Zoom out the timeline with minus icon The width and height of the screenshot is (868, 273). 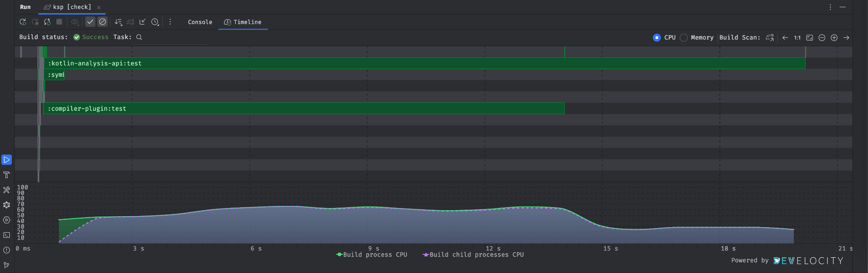click(x=822, y=38)
